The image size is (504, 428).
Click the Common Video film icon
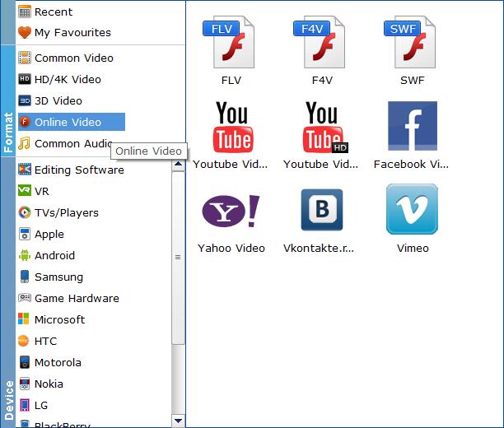(x=25, y=58)
